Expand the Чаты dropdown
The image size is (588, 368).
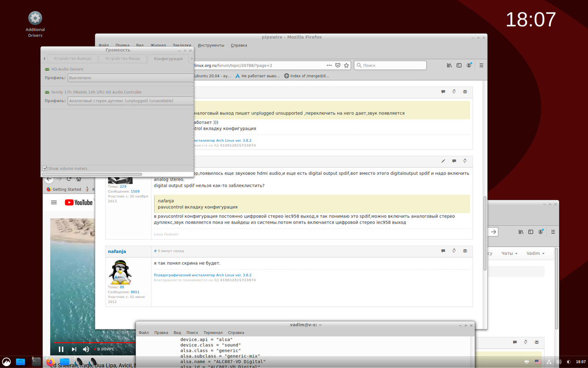[509, 253]
